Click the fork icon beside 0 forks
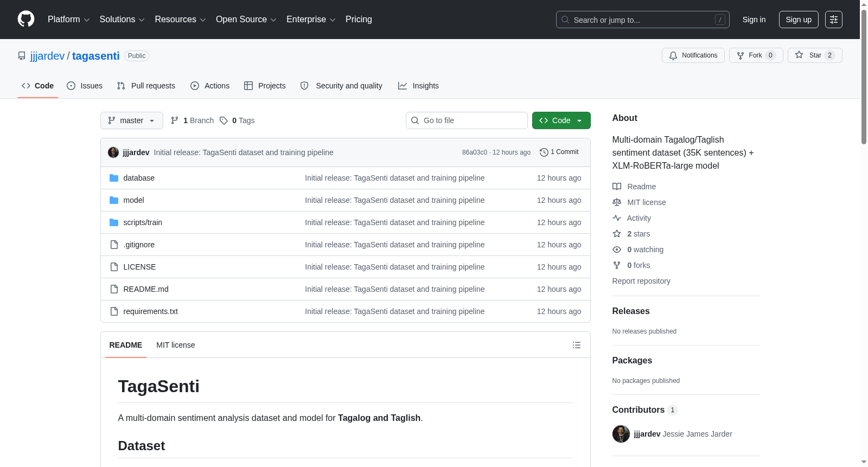The width and height of the screenshot is (868, 467). (x=617, y=265)
